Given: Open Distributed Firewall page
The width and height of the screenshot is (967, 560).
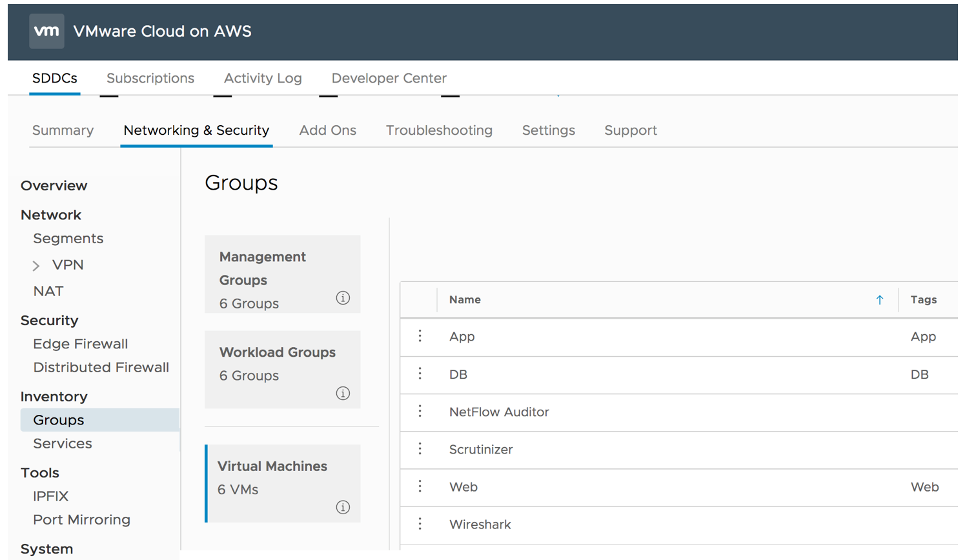Looking at the screenshot, I should (101, 368).
